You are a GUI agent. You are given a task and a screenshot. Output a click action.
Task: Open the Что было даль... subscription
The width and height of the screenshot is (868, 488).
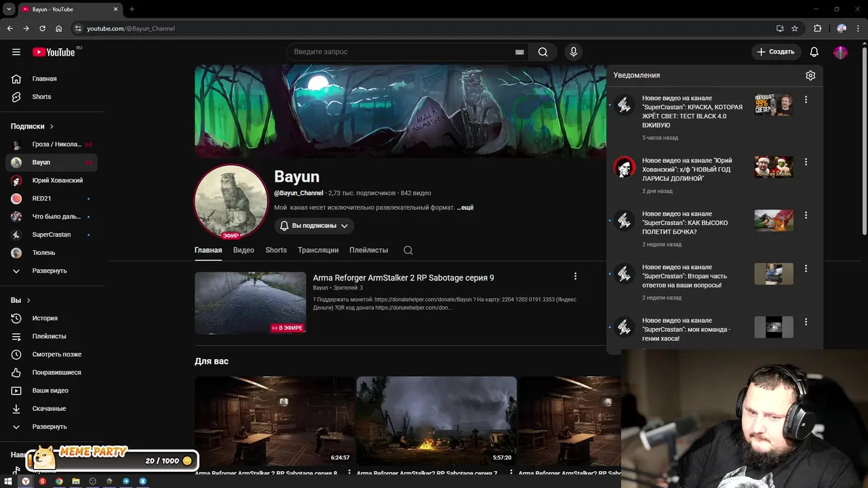coord(52,217)
